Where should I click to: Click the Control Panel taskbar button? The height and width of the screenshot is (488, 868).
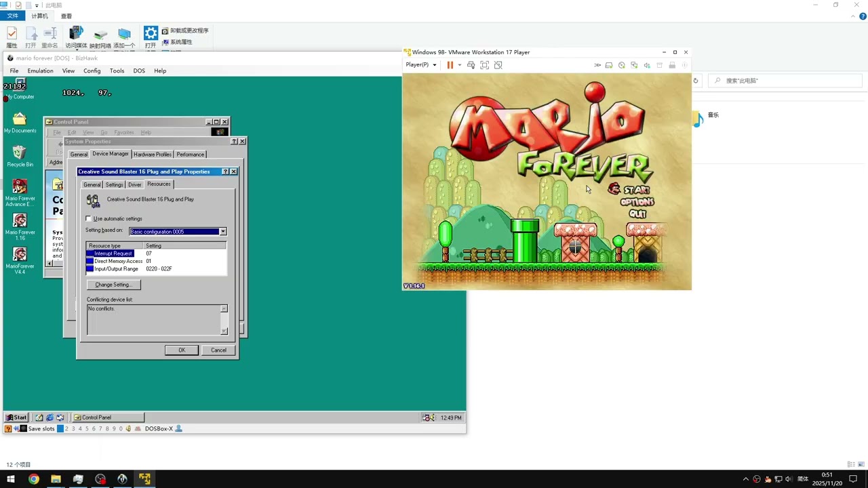click(108, 418)
